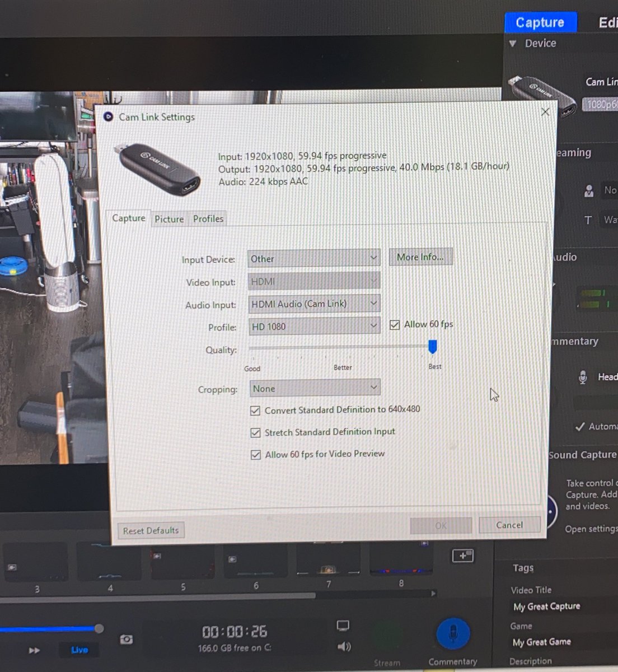This screenshot has width=618, height=672.
Task: Select the Capture tab in Cam Link Settings
Action: 129,218
